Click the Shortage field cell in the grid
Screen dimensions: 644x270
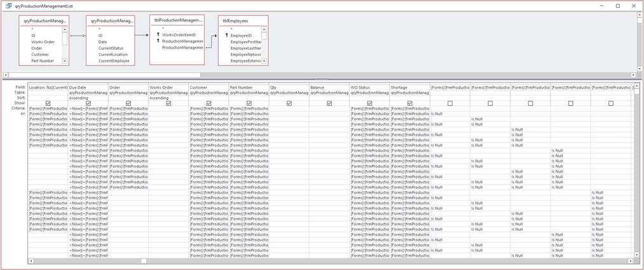click(x=410, y=88)
